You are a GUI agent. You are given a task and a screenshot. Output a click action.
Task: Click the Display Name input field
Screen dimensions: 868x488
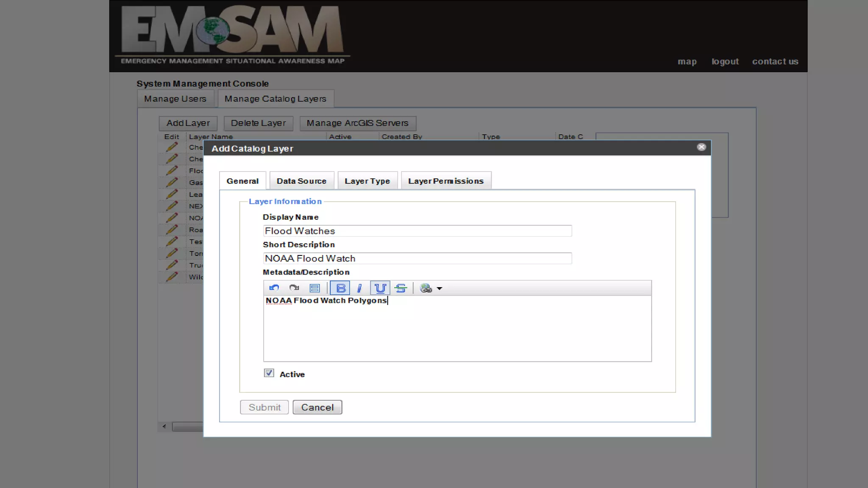[x=417, y=231]
